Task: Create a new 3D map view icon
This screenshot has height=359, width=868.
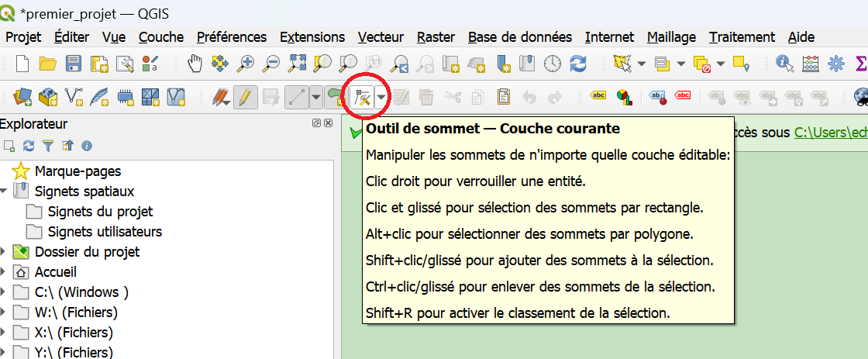Action: [477, 64]
